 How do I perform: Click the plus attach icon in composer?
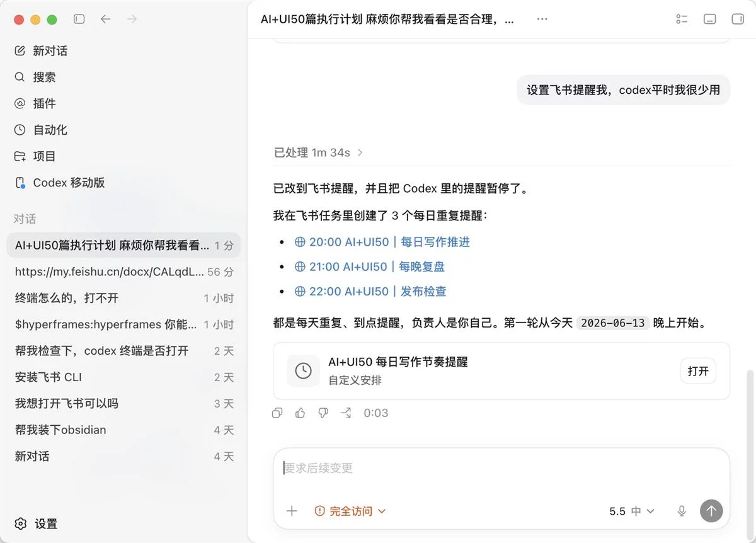292,511
